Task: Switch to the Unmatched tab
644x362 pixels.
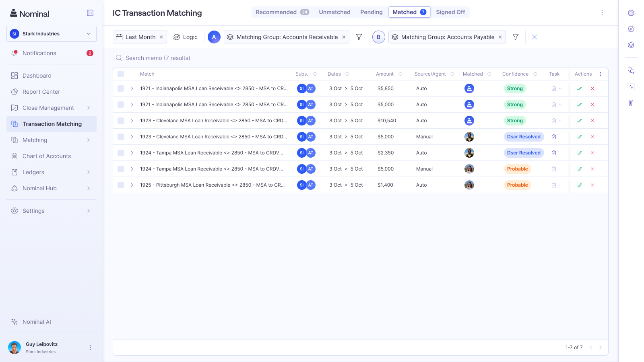Action: (334, 12)
